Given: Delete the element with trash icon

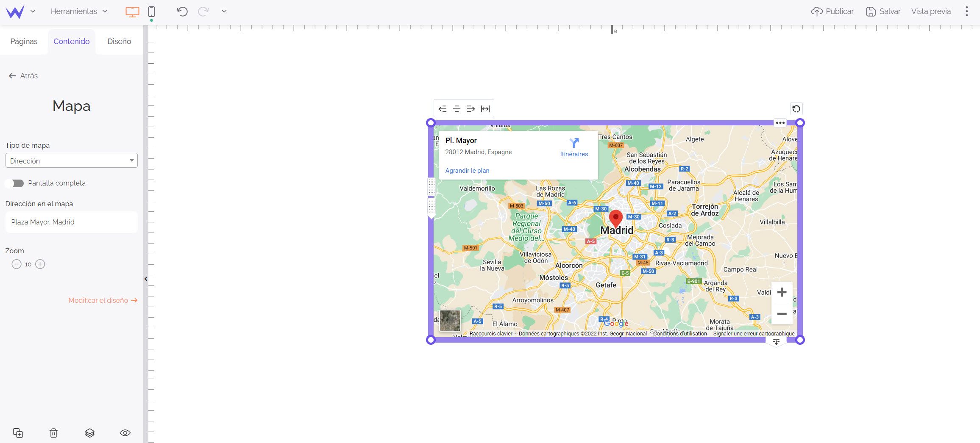Looking at the screenshot, I should pyautogui.click(x=53, y=433).
